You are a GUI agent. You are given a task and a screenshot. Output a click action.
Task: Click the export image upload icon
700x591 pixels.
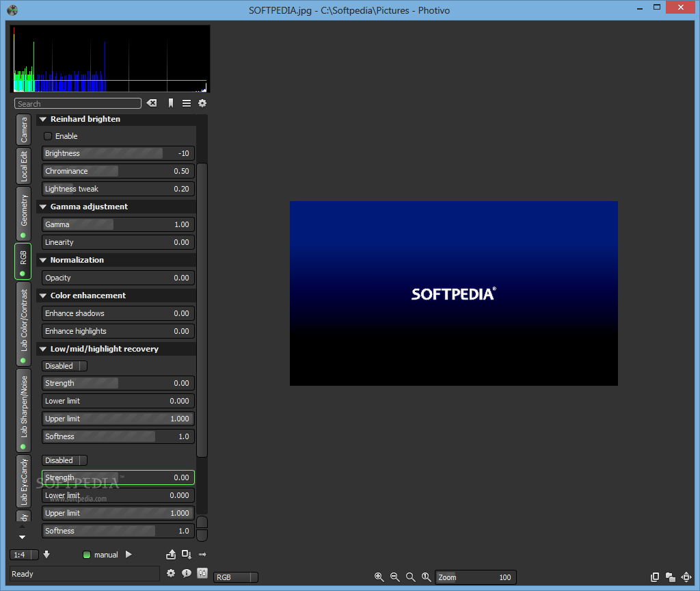[x=170, y=554]
